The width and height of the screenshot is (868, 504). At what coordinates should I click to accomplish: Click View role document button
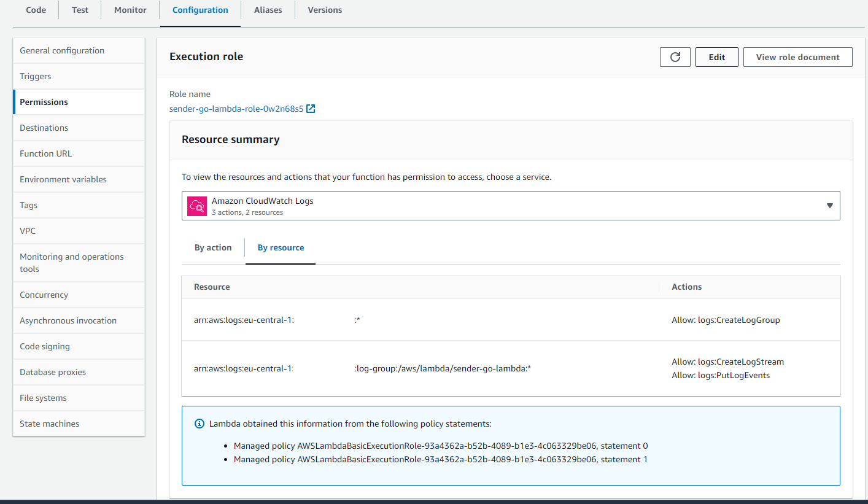pyautogui.click(x=798, y=57)
